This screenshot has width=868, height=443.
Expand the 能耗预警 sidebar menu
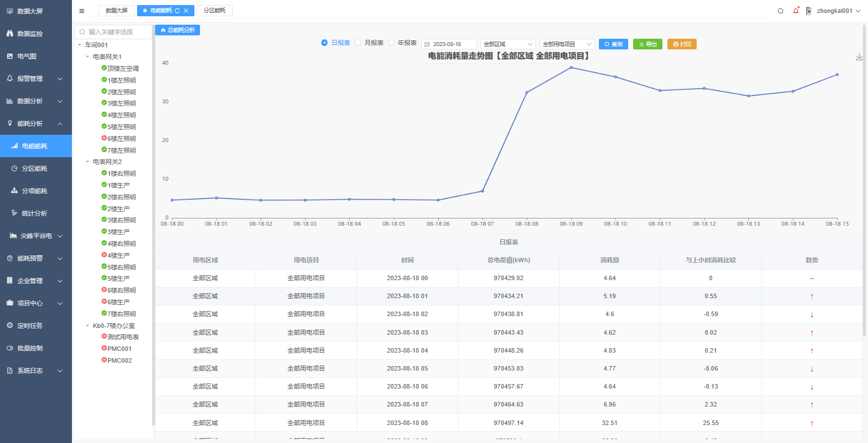36,258
